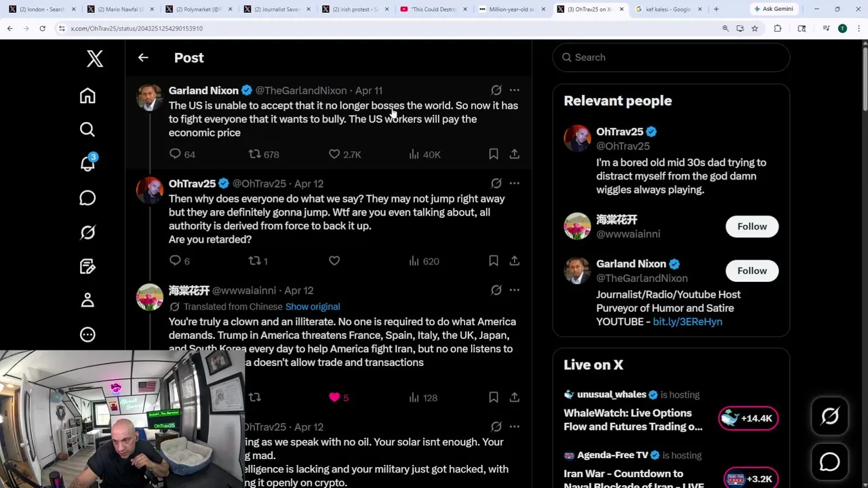Click Show original translation link
The height and width of the screenshot is (488, 868).
313,306
